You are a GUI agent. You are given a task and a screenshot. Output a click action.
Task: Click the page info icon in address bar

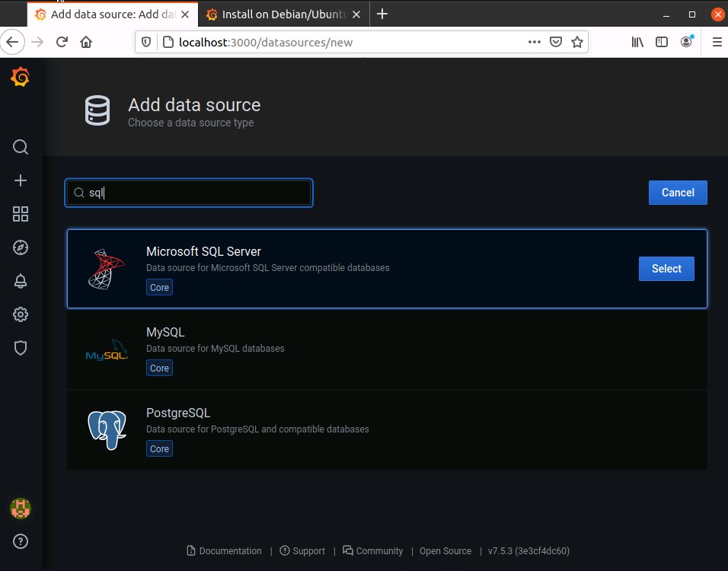click(x=168, y=42)
